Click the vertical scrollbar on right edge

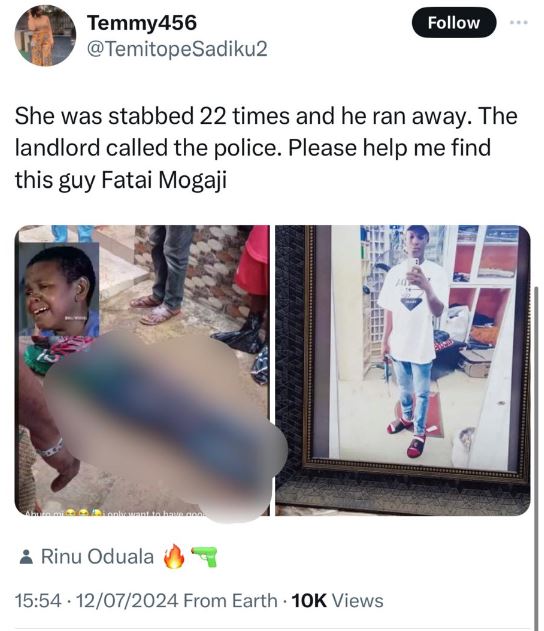tap(536, 455)
